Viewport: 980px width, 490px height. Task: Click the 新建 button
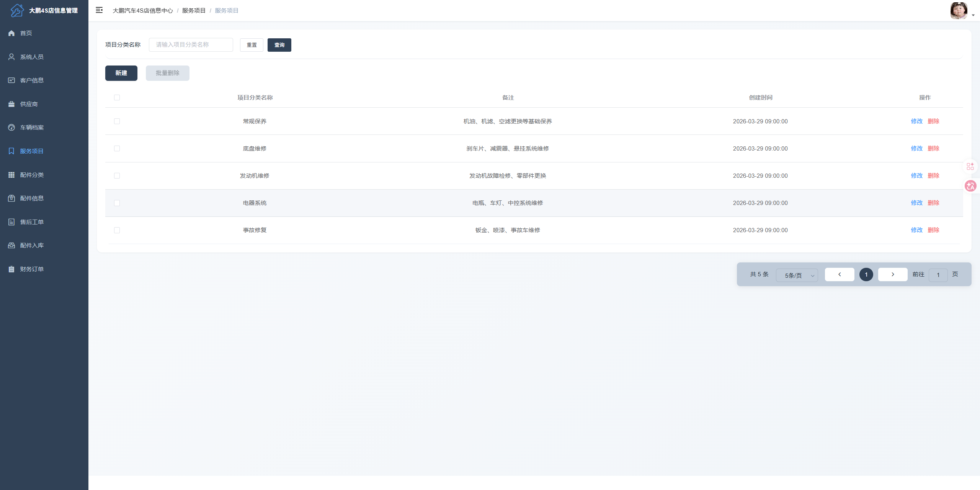tap(121, 73)
